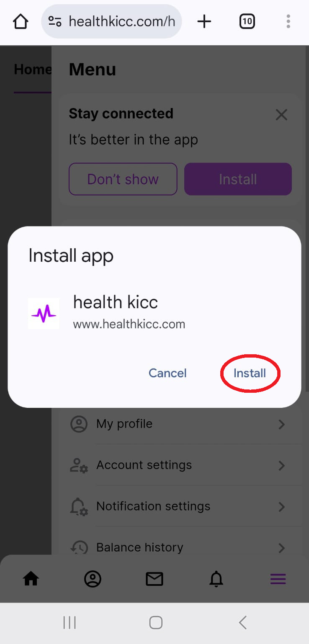Image resolution: width=309 pixels, height=644 pixels.
Task: Click the health kicc app logo icon
Action: 44,313
